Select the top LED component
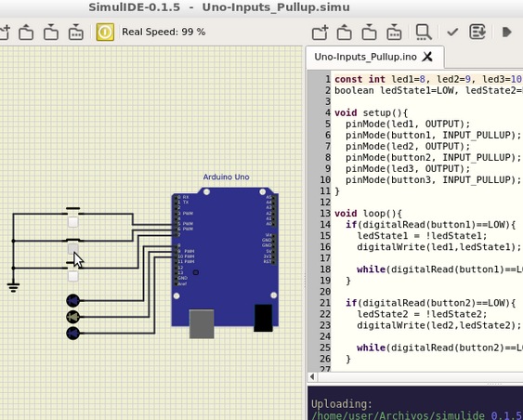 (x=73, y=300)
